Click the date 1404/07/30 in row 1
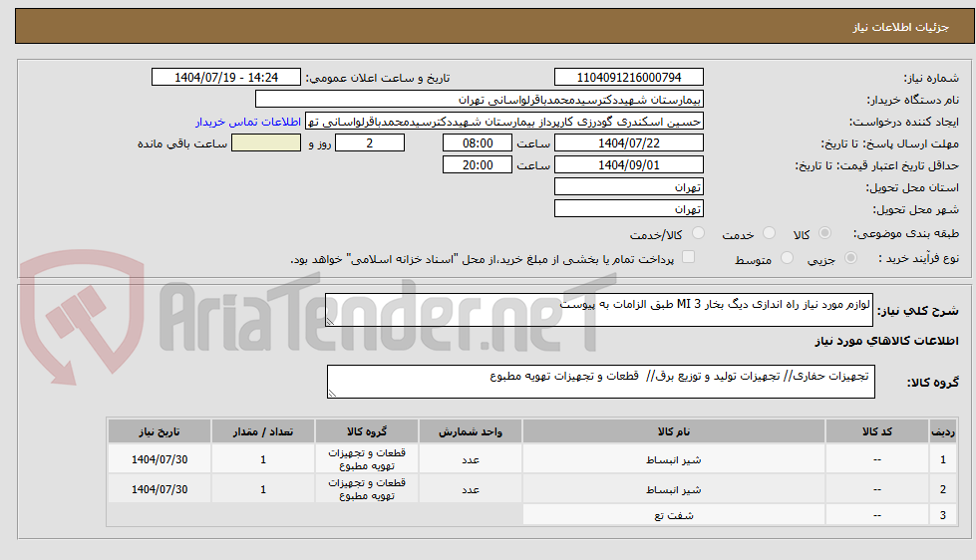976x560 pixels. 160,459
